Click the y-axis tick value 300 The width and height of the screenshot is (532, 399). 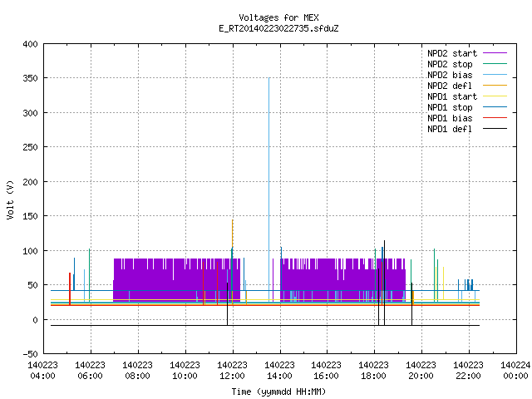pos(30,113)
